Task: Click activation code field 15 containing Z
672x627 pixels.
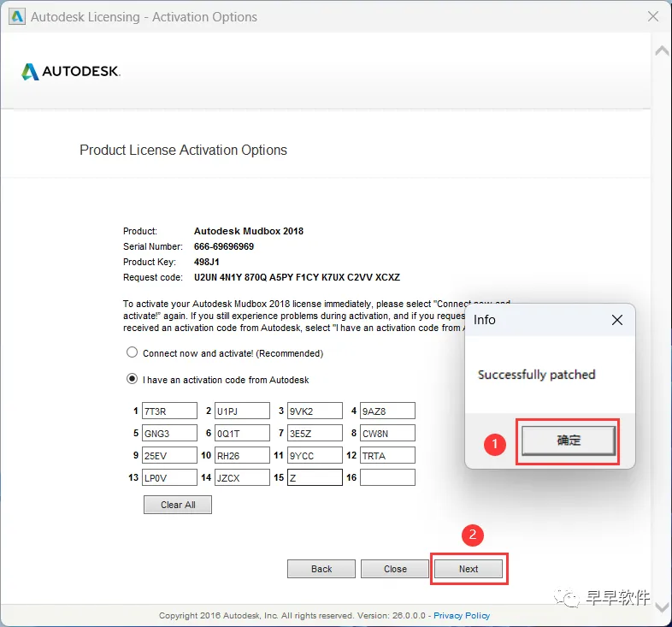Action: pyautogui.click(x=315, y=478)
